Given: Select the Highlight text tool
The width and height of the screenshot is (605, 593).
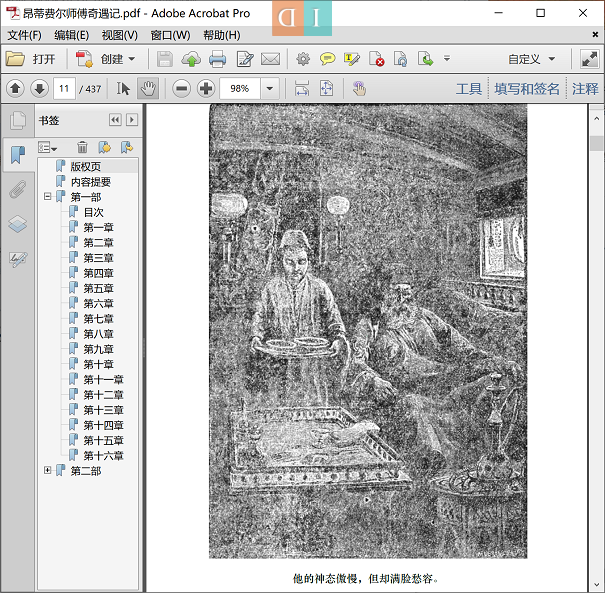Looking at the screenshot, I should coord(352,59).
